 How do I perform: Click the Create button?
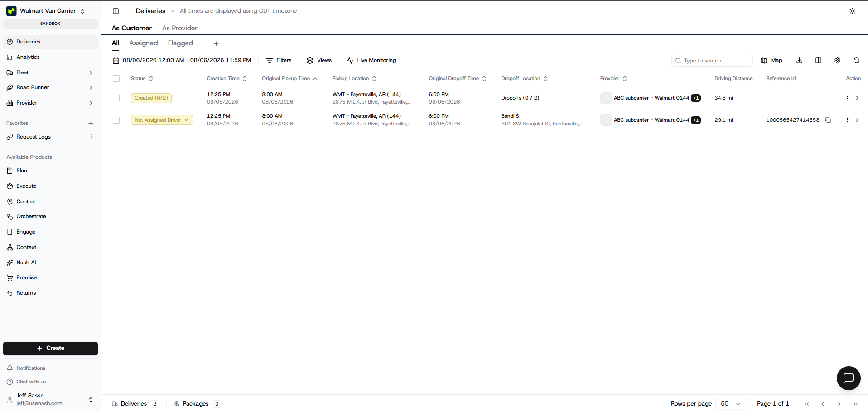click(x=50, y=349)
